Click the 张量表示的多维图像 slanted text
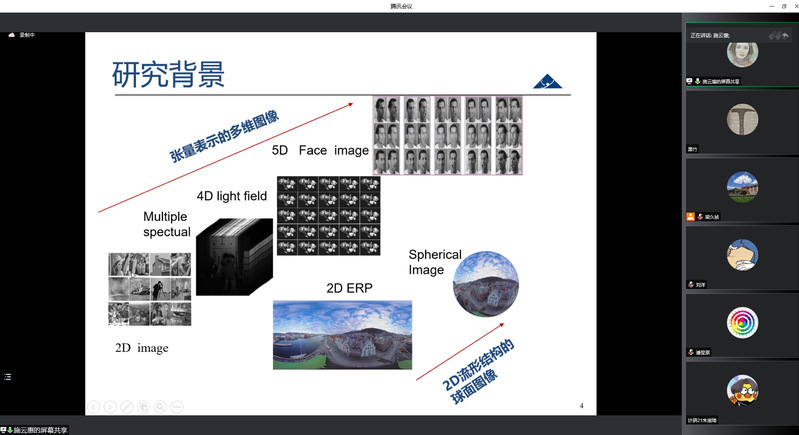The width and height of the screenshot is (799, 435). [224, 137]
